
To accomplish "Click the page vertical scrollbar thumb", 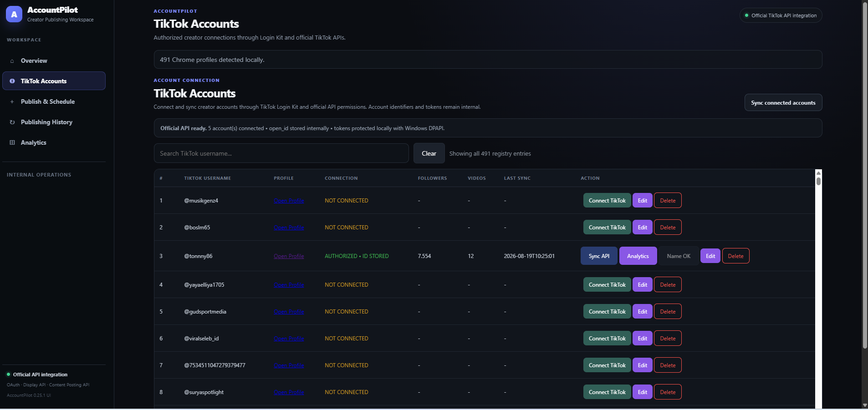I will 865,176.
